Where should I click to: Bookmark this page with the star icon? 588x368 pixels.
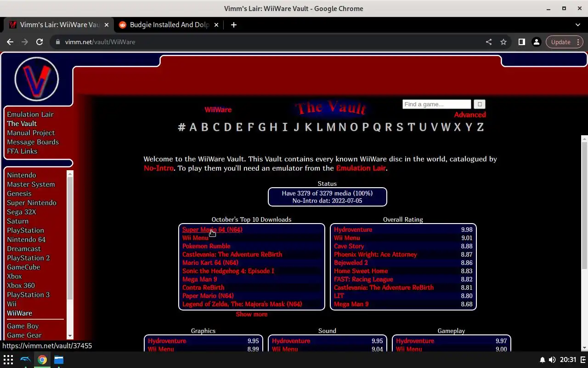coord(503,42)
